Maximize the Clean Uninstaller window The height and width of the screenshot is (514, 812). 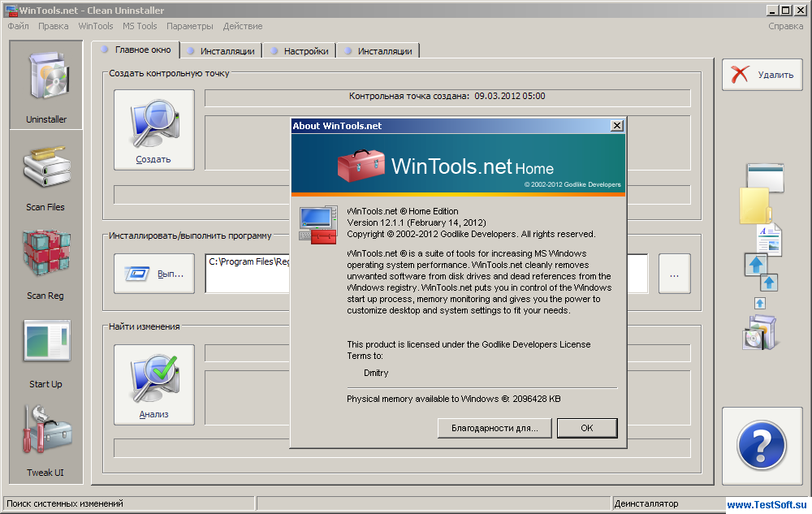785,11
